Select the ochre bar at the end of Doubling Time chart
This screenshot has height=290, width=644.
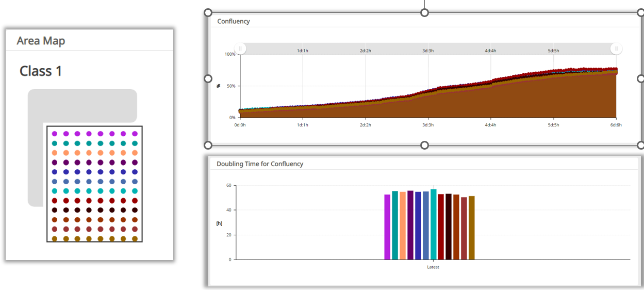(471, 228)
